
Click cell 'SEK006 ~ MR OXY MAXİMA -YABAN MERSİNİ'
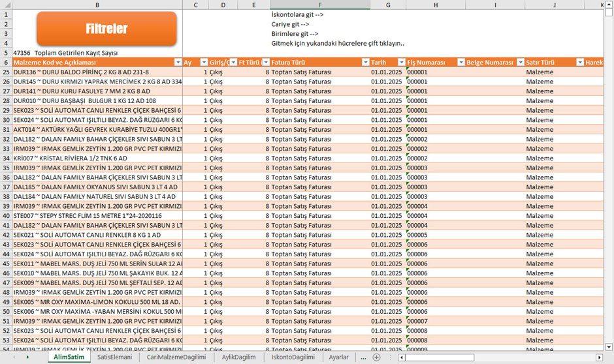coord(97,312)
